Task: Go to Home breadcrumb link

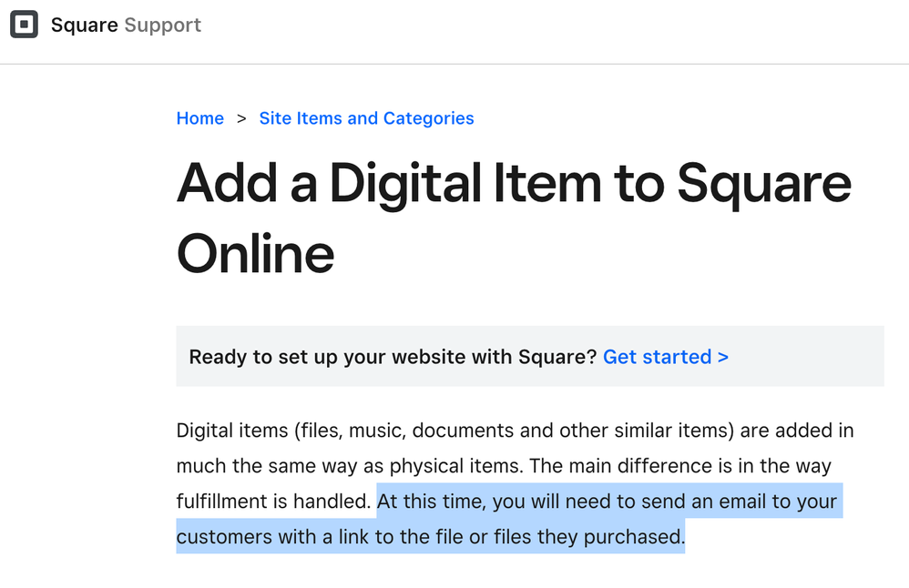Action: [x=200, y=118]
